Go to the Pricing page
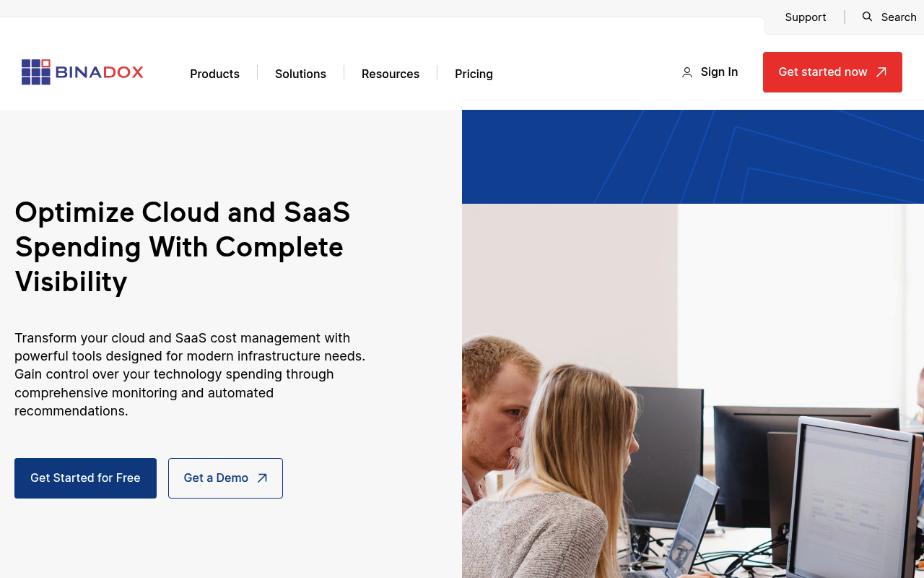This screenshot has height=578, width=924. point(474,74)
